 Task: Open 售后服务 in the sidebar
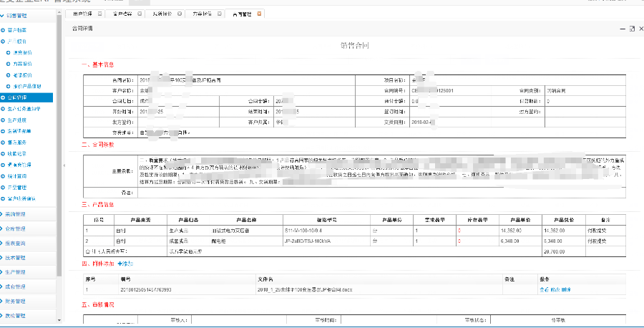point(16,143)
